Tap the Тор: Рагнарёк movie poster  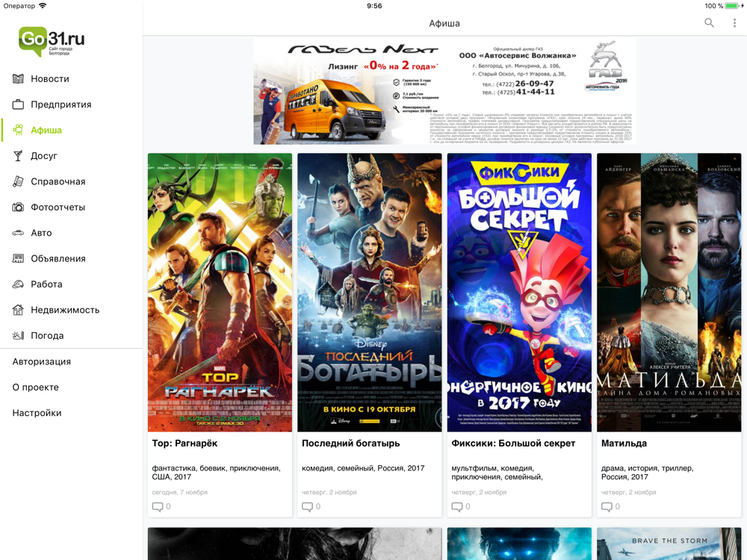[x=220, y=293]
